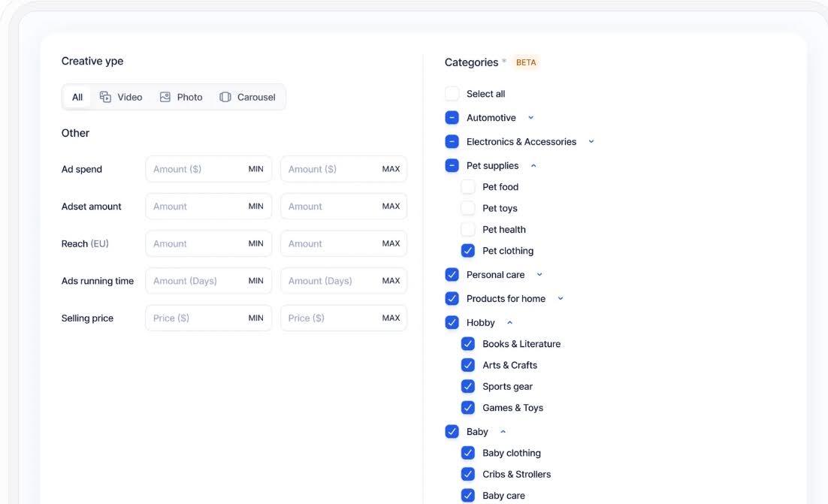
Task: Expand the Automotive subcategories
Action: click(530, 117)
